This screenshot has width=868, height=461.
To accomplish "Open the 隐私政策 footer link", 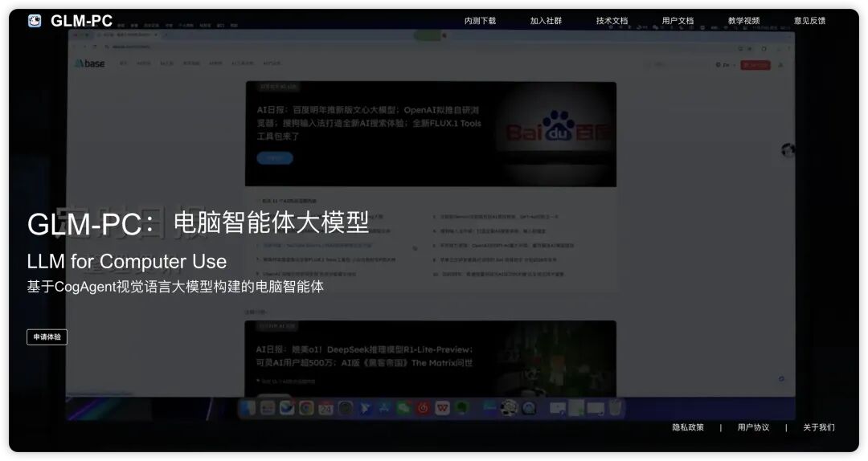I will click(688, 427).
